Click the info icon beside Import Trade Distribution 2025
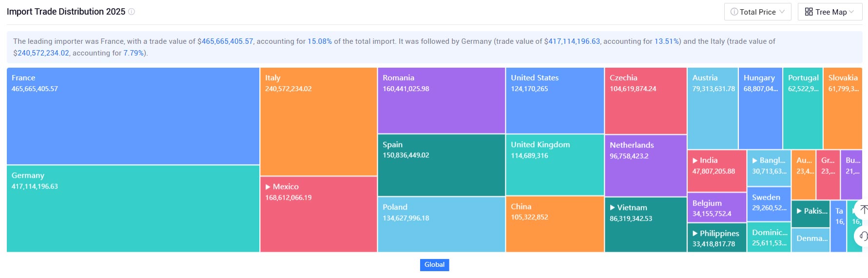 point(132,12)
